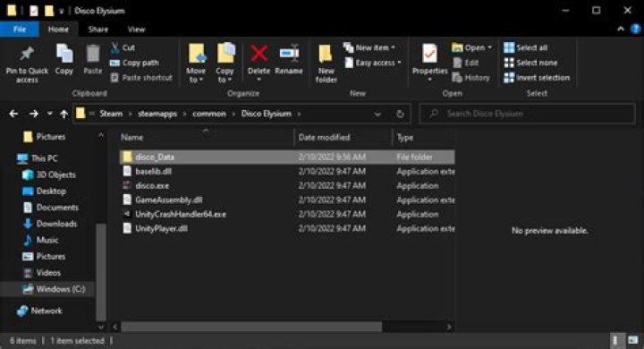This screenshot has width=644, height=349.
Task: Open the recent locations dropdown arrow
Action: click(x=49, y=114)
